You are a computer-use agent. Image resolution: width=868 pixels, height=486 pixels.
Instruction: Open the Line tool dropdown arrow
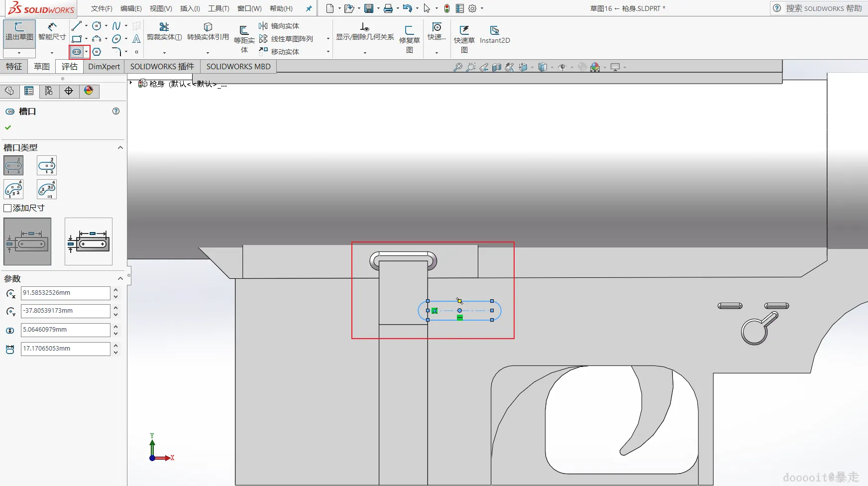[86, 26]
